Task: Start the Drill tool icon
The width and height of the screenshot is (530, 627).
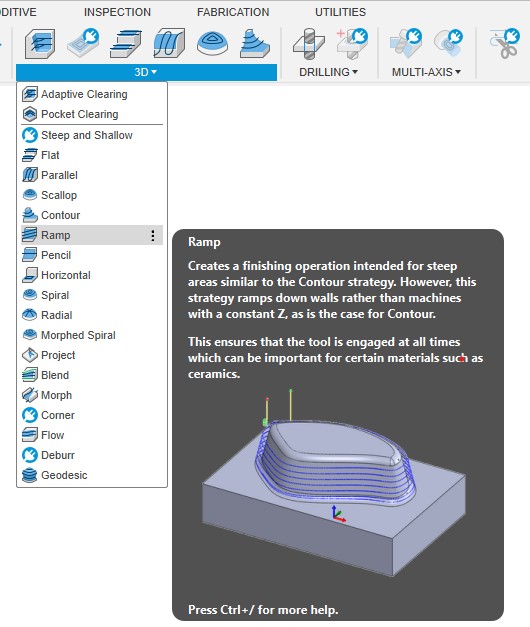Action: [309, 43]
